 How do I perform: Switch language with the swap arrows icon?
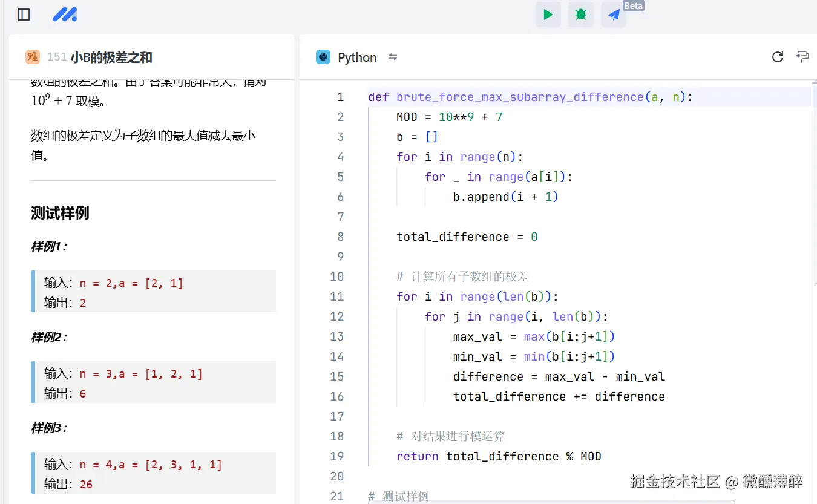click(393, 57)
